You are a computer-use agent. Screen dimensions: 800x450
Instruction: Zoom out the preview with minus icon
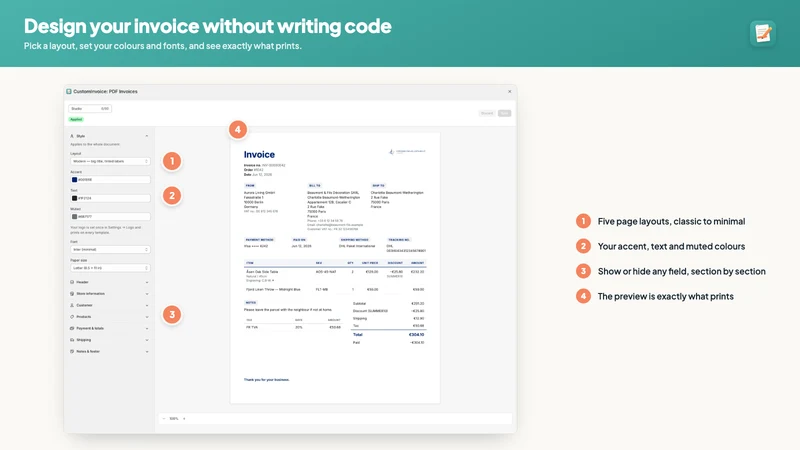click(x=164, y=418)
